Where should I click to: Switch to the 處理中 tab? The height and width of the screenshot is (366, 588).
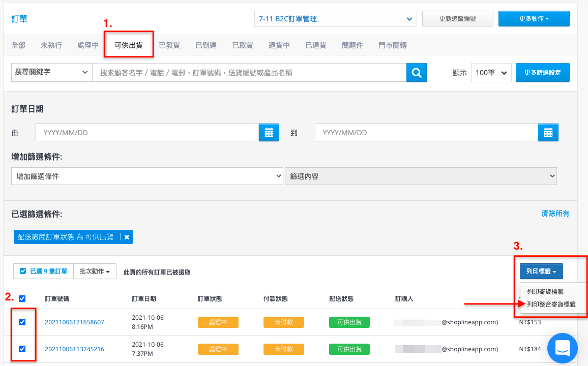[88, 45]
